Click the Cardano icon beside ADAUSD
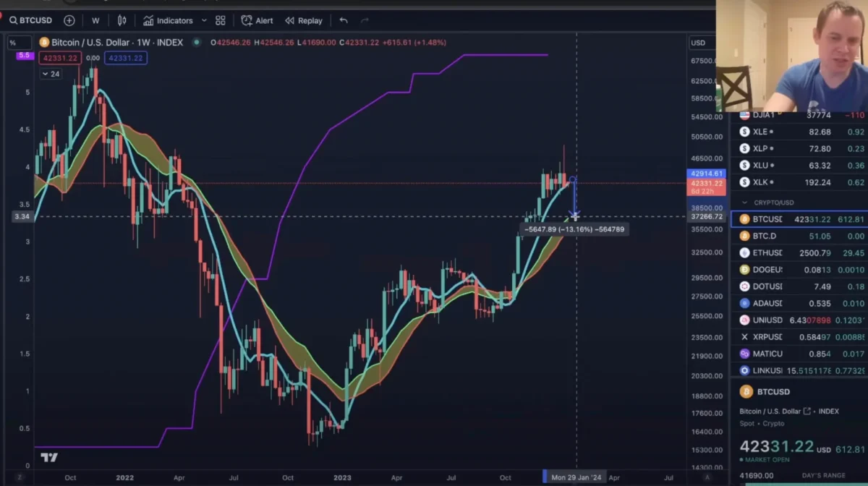The height and width of the screenshot is (486, 868). [744, 303]
